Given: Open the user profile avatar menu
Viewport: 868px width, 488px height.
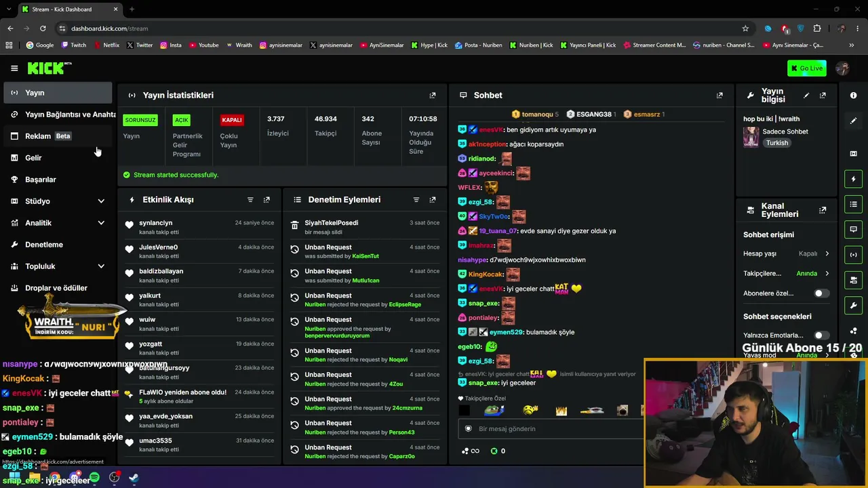Looking at the screenshot, I should coord(843,68).
